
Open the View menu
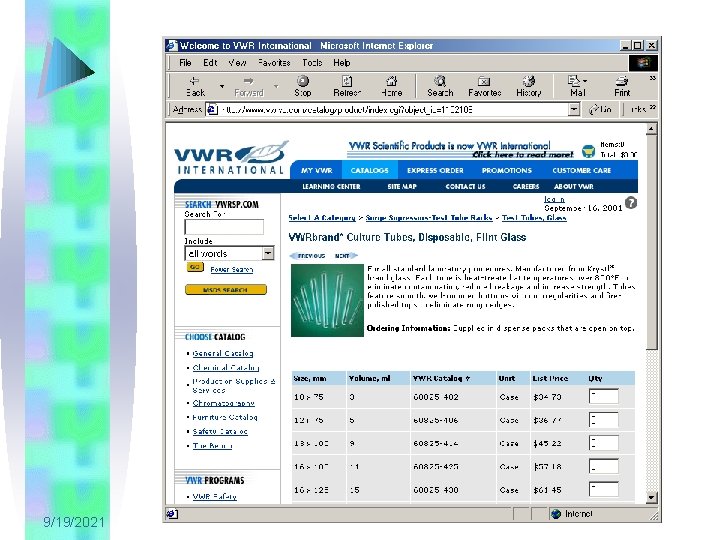tap(237, 63)
